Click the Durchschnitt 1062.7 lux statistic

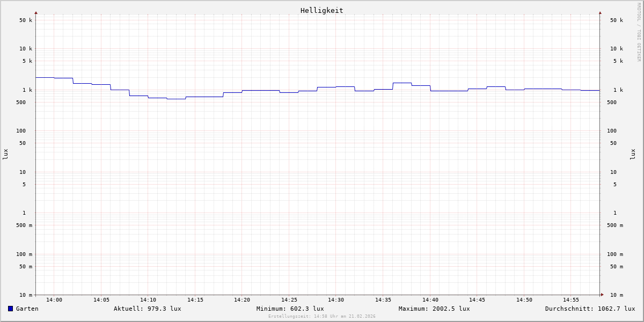[x=590, y=309]
